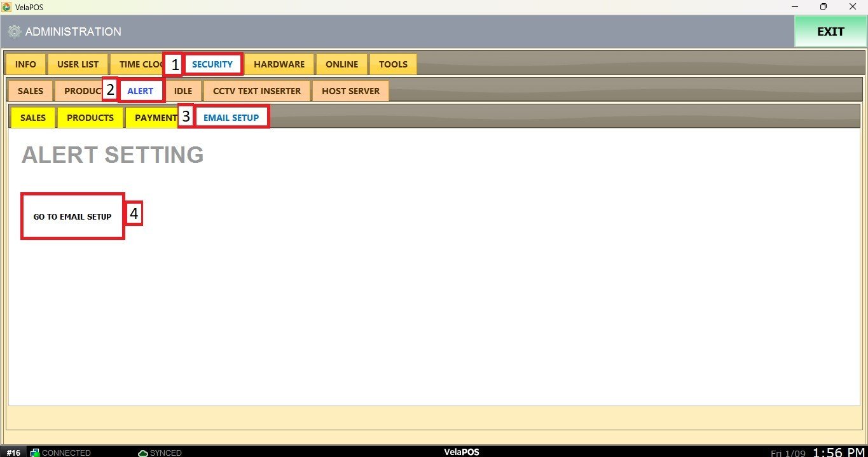Select the SECURITY tab

pyautogui.click(x=212, y=64)
